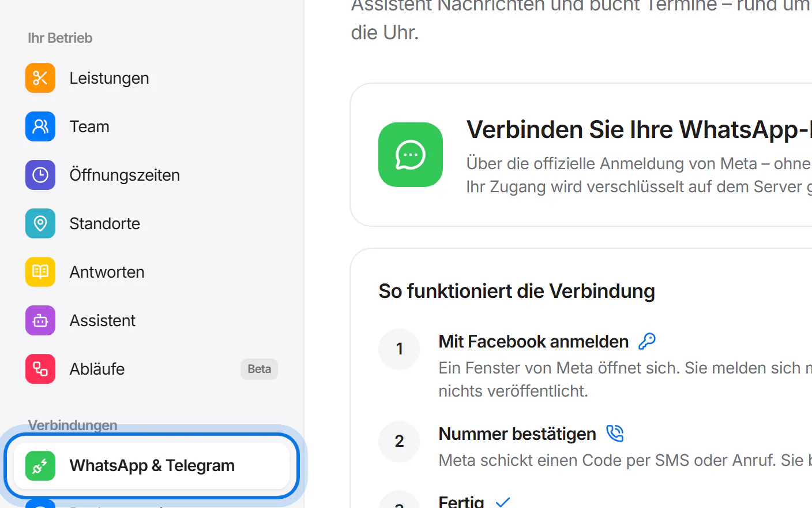Click the purple robot Assistent icon
812x508 pixels.
pos(40,320)
